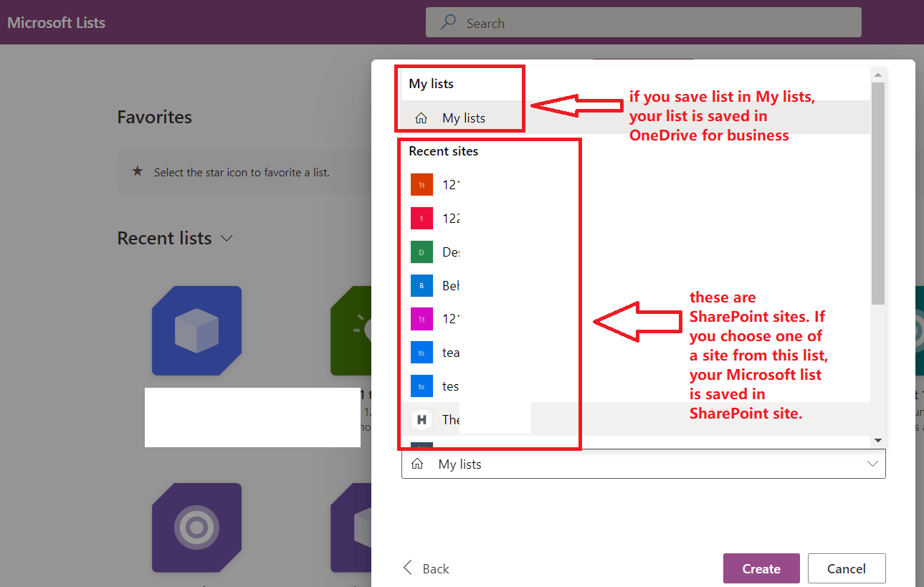
Task: Select the My lists home icon row in the list
Action: pos(636,118)
